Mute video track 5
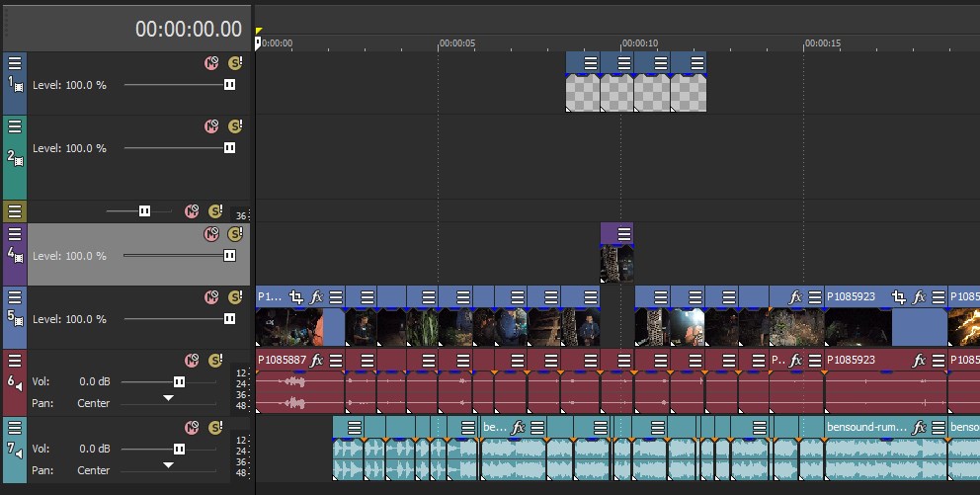 tap(210, 297)
